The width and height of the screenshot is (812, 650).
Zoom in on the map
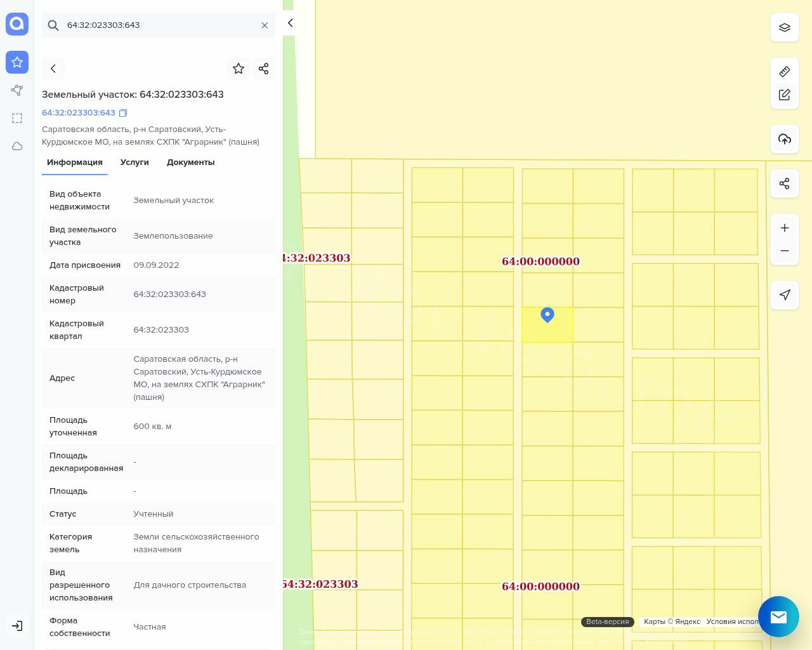pos(784,228)
